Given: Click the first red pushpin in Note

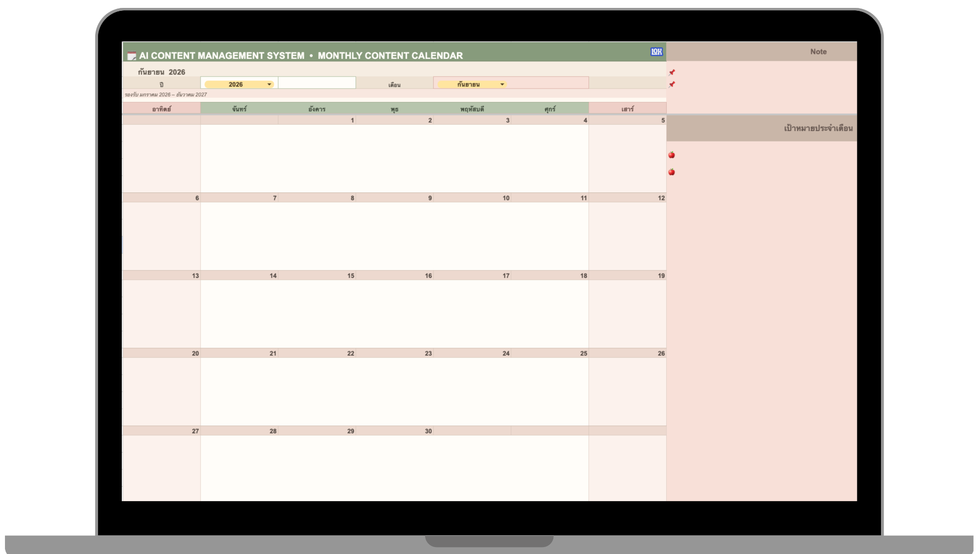Looking at the screenshot, I should (672, 72).
